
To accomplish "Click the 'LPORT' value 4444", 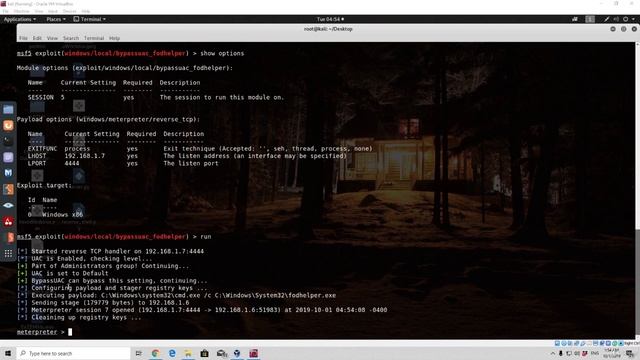I will point(72,163).
